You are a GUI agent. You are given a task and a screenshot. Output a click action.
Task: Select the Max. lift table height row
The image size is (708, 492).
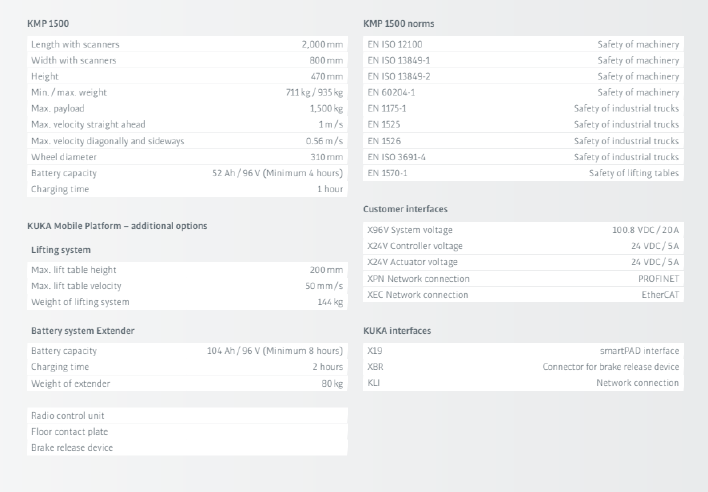point(186,270)
